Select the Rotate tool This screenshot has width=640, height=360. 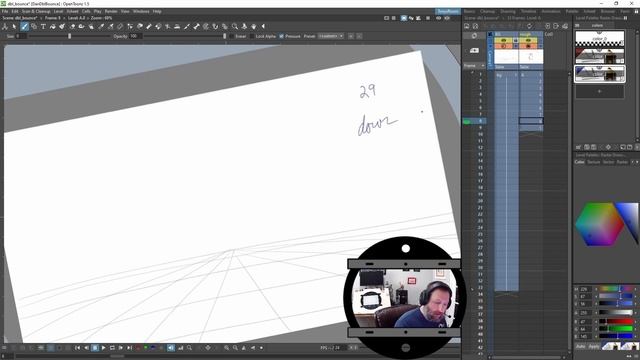[x=244, y=27]
